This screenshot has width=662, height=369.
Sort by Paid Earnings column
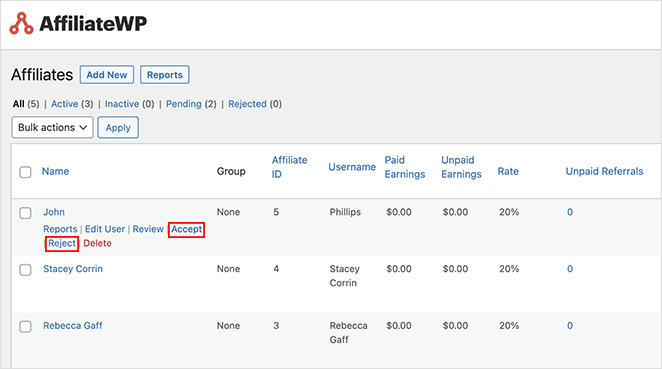405,167
